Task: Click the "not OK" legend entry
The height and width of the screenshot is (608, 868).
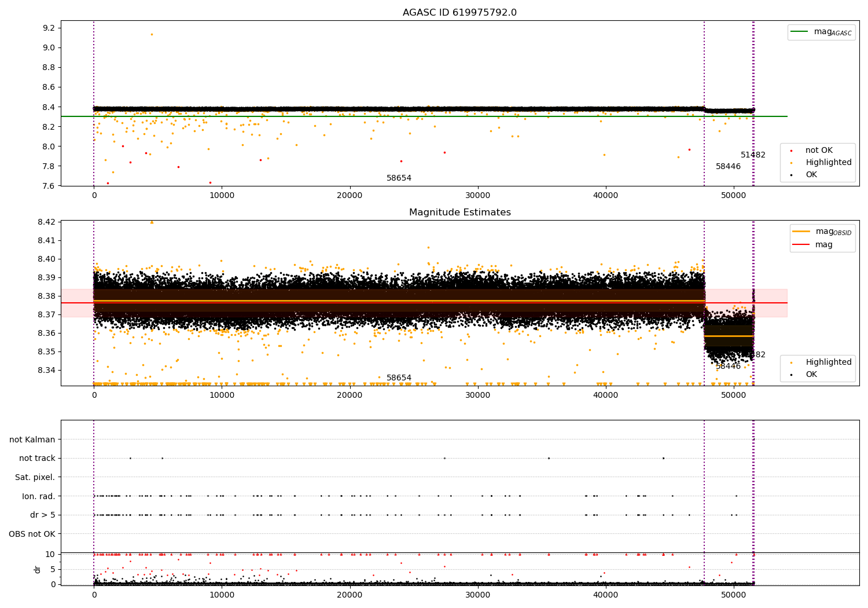Action: tap(819, 151)
